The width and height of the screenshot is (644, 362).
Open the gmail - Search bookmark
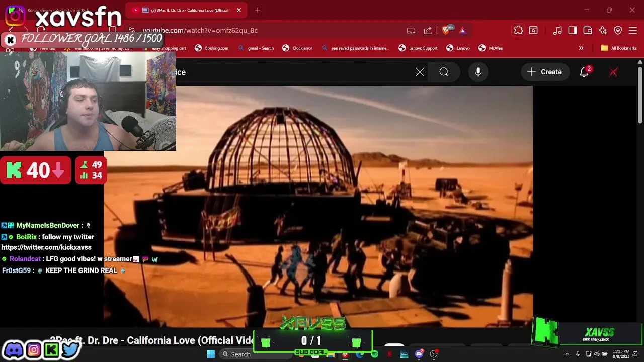(x=256, y=48)
